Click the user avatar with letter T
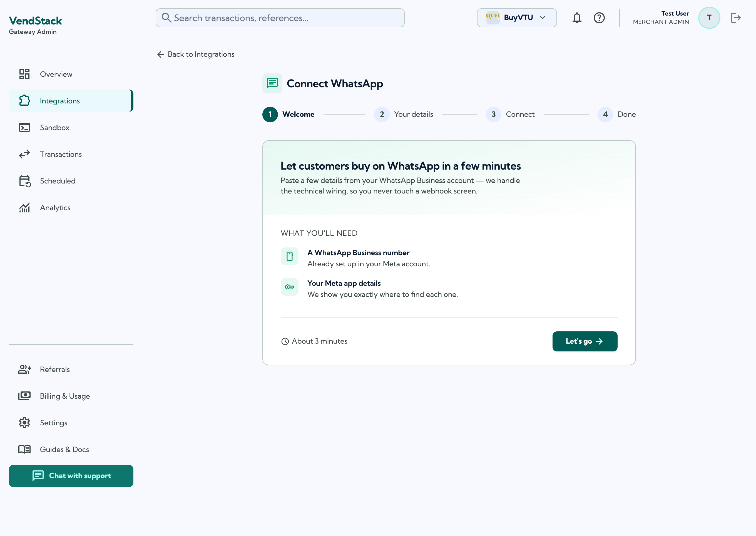Viewport: 756px width, 536px height. (x=709, y=18)
